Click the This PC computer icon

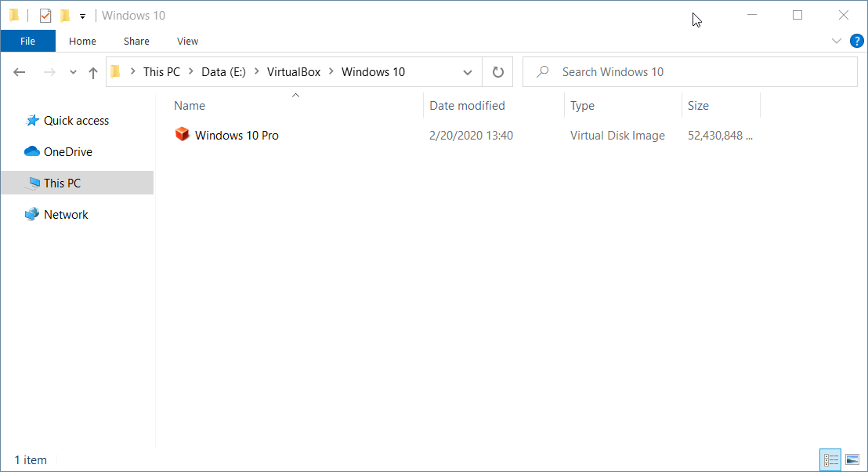pyautogui.click(x=34, y=183)
